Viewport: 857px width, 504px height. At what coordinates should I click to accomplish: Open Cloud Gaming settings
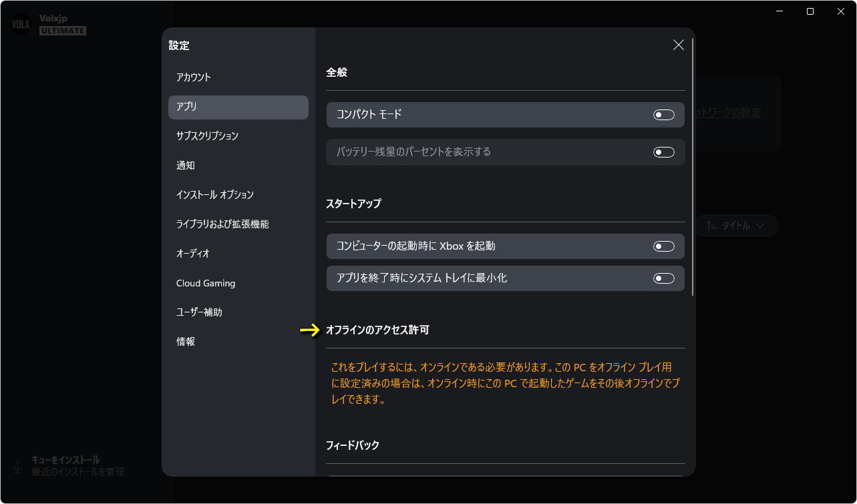238,283
